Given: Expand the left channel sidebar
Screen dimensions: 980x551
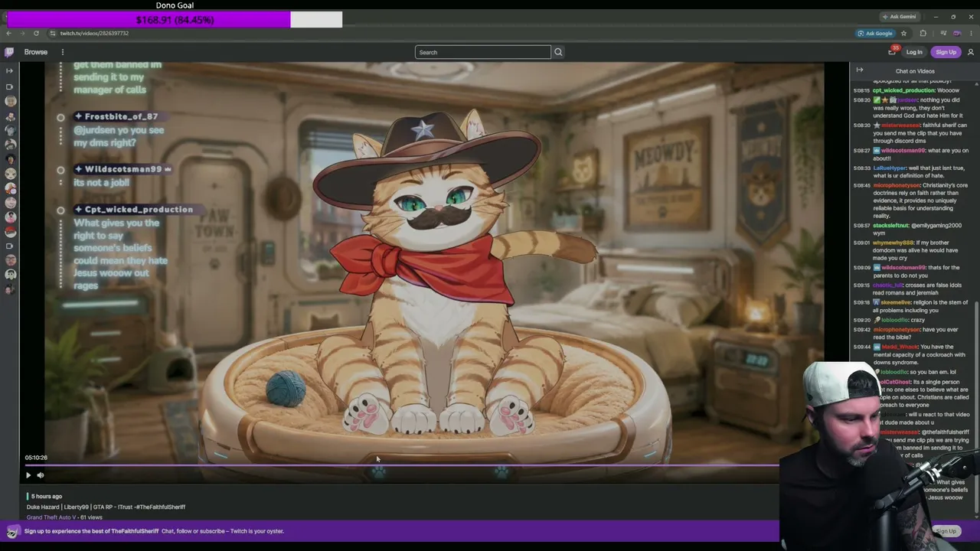Looking at the screenshot, I should pos(9,70).
